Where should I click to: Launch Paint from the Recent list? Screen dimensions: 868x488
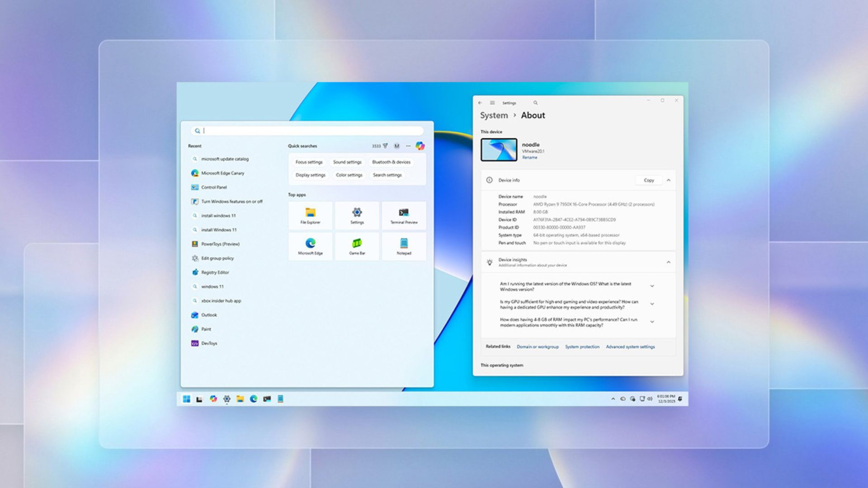[206, 329]
